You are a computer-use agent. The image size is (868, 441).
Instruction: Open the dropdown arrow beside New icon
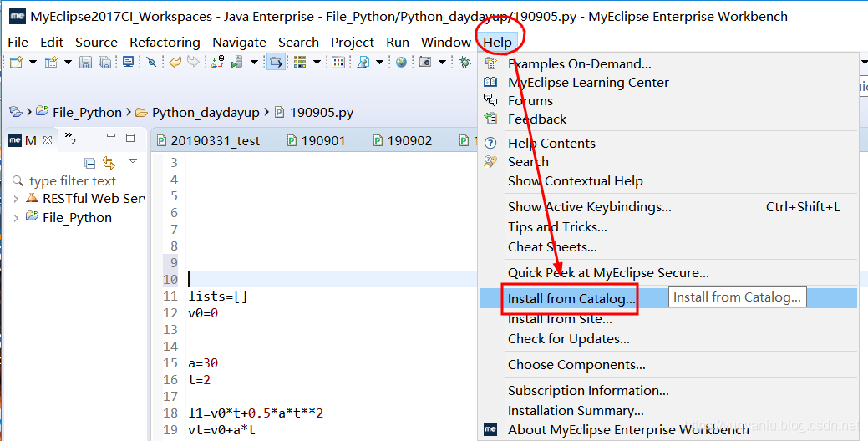tap(32, 63)
